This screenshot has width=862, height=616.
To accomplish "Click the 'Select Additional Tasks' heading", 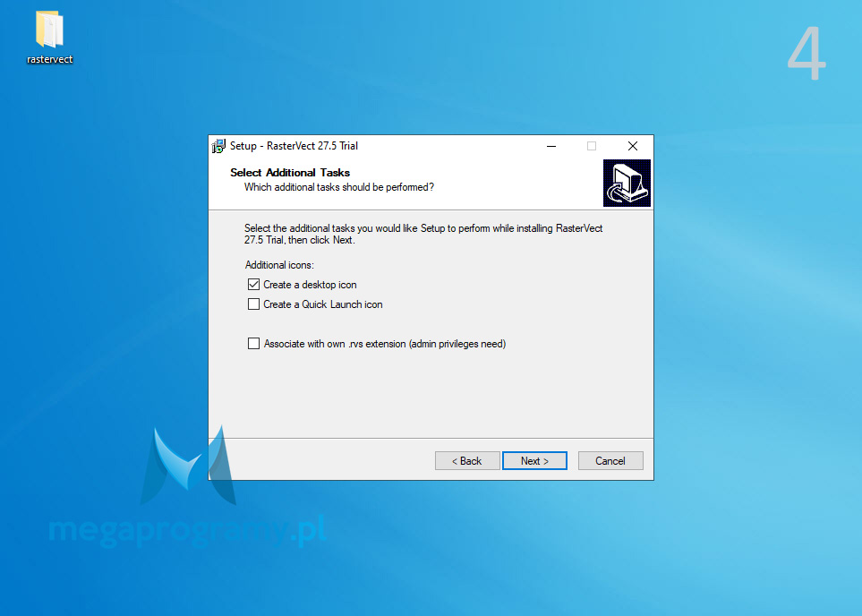I will (290, 173).
